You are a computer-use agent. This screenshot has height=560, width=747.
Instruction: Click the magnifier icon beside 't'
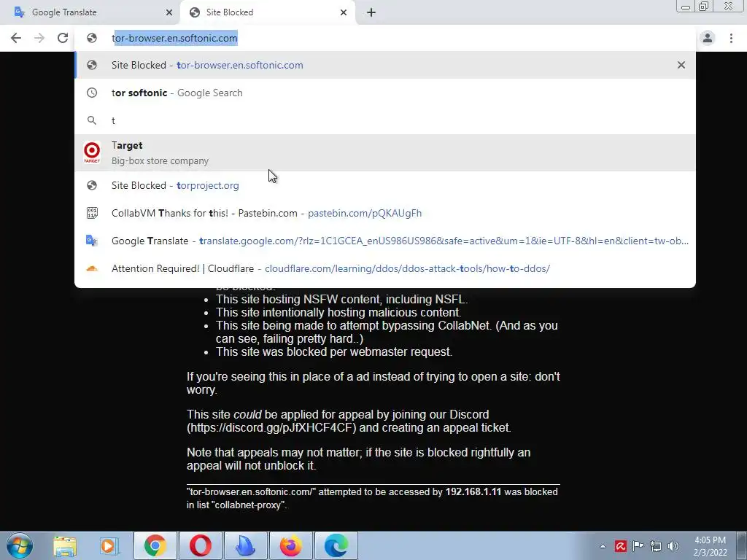(x=92, y=120)
